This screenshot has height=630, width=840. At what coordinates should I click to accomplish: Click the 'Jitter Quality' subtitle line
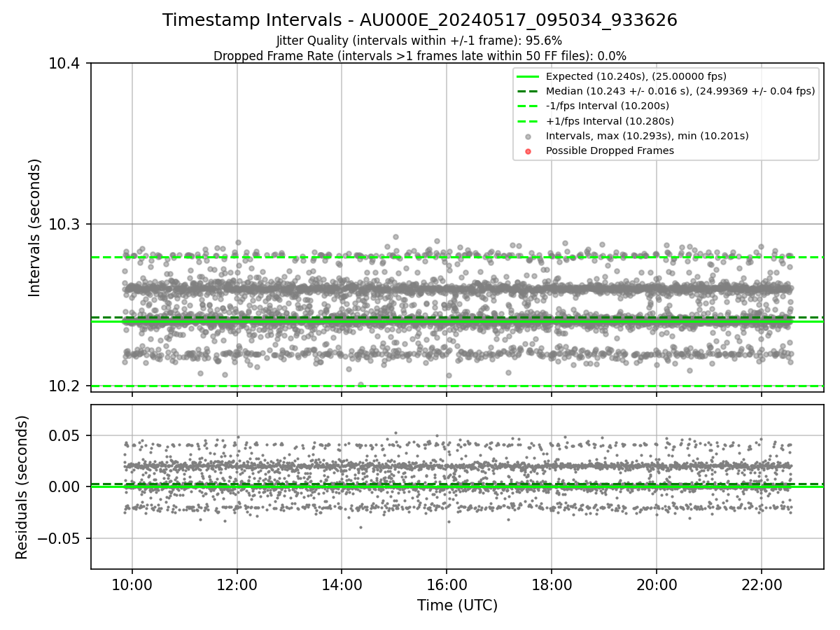[x=420, y=41]
